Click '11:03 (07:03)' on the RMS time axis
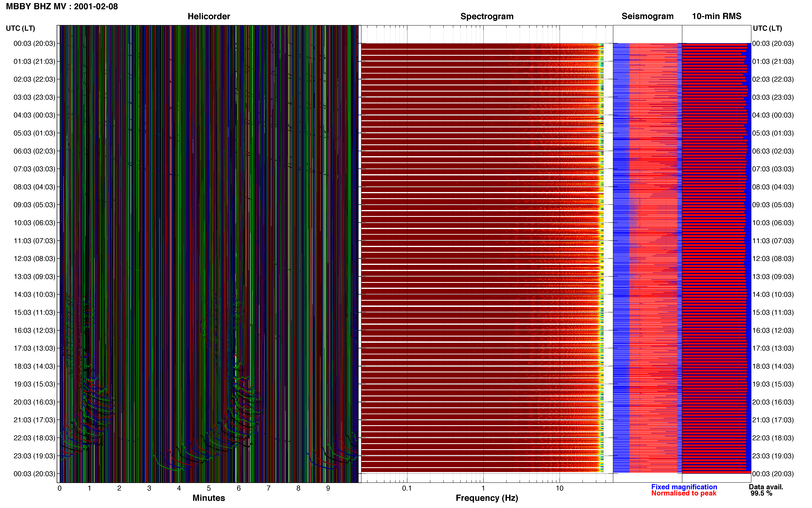812x508 pixels. 773,241
